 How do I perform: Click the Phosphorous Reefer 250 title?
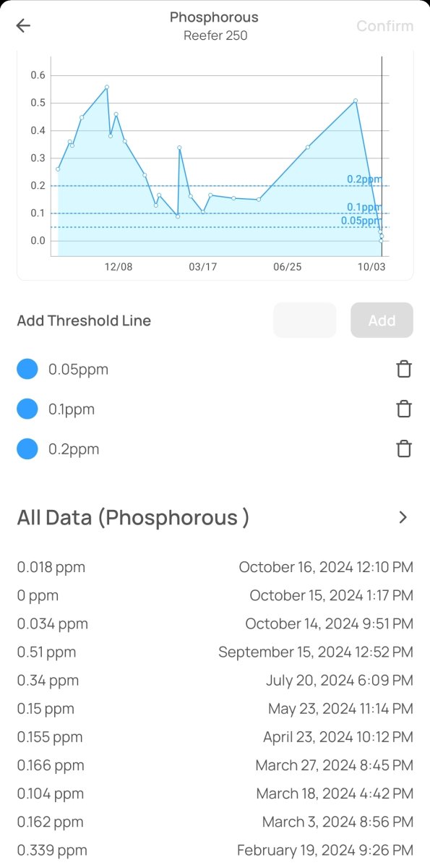214,26
